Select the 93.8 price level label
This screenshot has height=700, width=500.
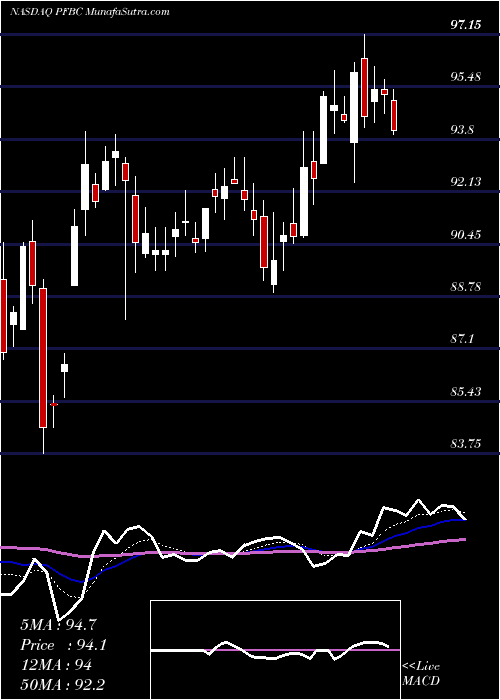coord(462,129)
